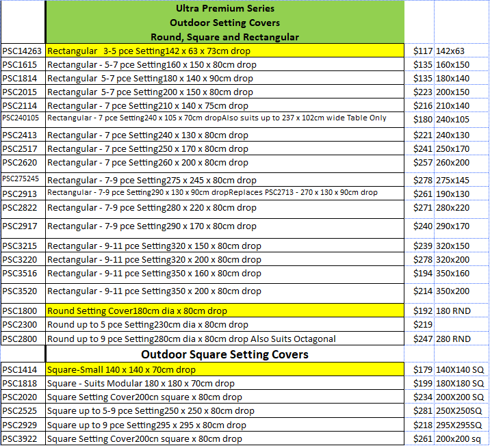Select Round up to 9 pce Also Suits Octagonal
The image size is (490, 448).
pos(225,339)
